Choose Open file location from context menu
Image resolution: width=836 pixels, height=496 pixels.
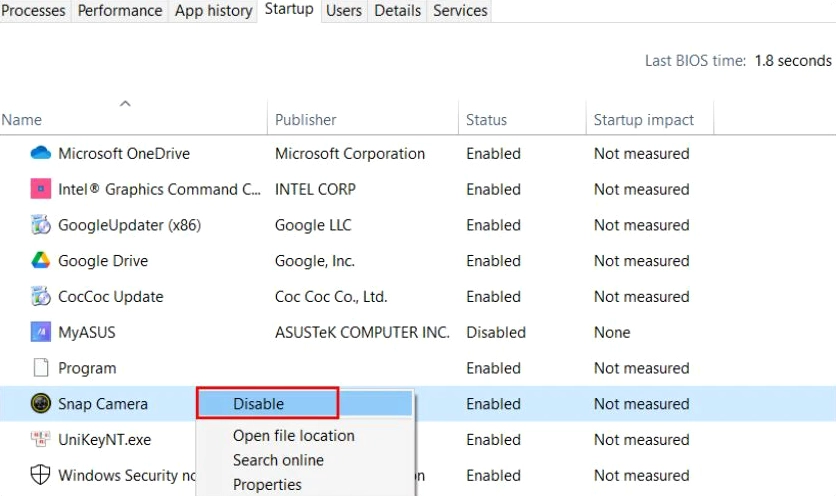coord(293,436)
